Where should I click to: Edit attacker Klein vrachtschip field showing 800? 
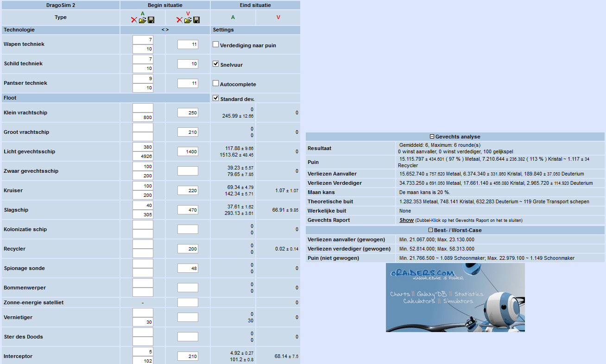[143, 118]
